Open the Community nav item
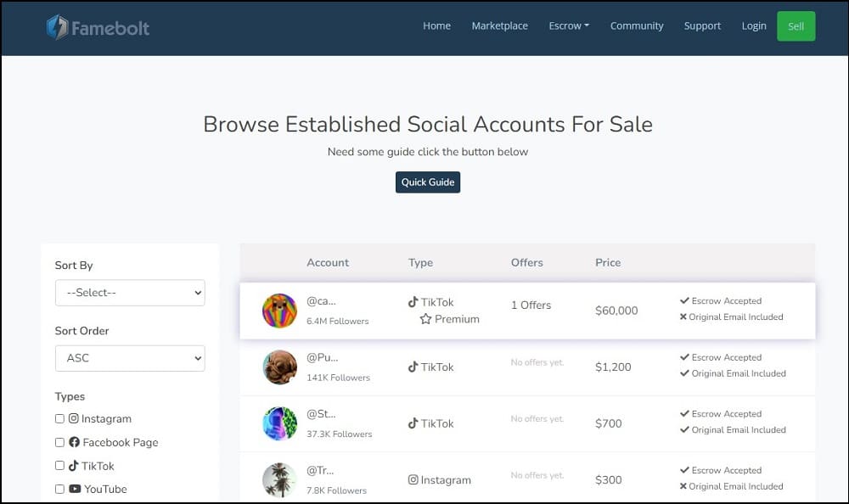The width and height of the screenshot is (849, 504). 636,26
